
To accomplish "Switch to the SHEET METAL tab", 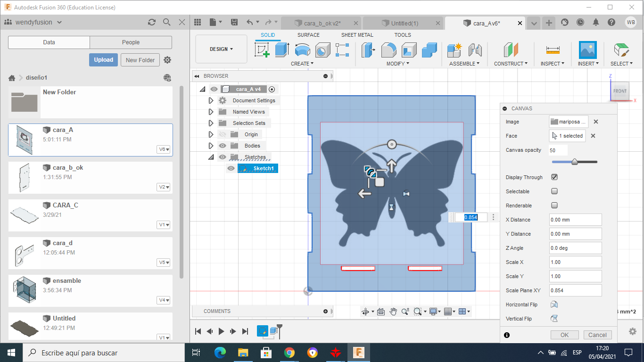I will [x=357, y=35].
